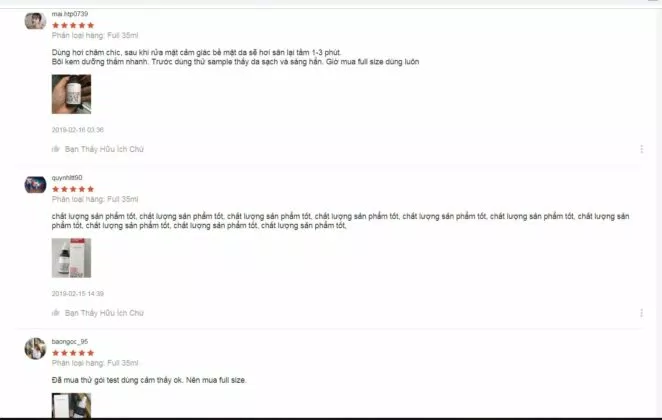Click star rating of baongoc_95's review
The height and width of the screenshot is (420, 662).
[x=73, y=353]
